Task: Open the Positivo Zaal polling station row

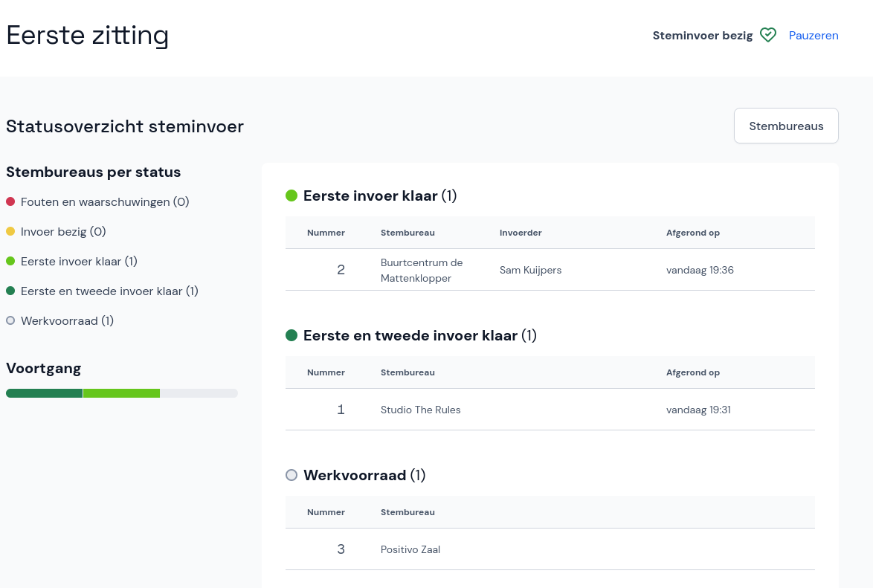Action: 550,549
